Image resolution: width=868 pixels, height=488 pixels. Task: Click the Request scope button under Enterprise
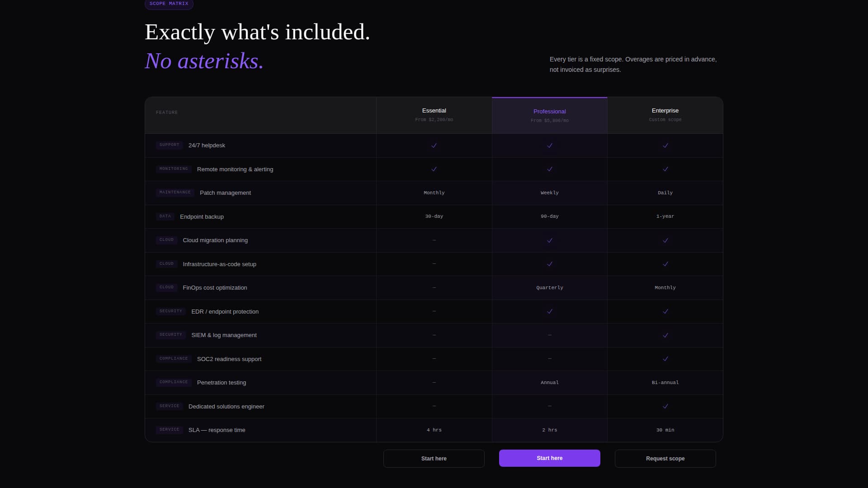point(665,458)
